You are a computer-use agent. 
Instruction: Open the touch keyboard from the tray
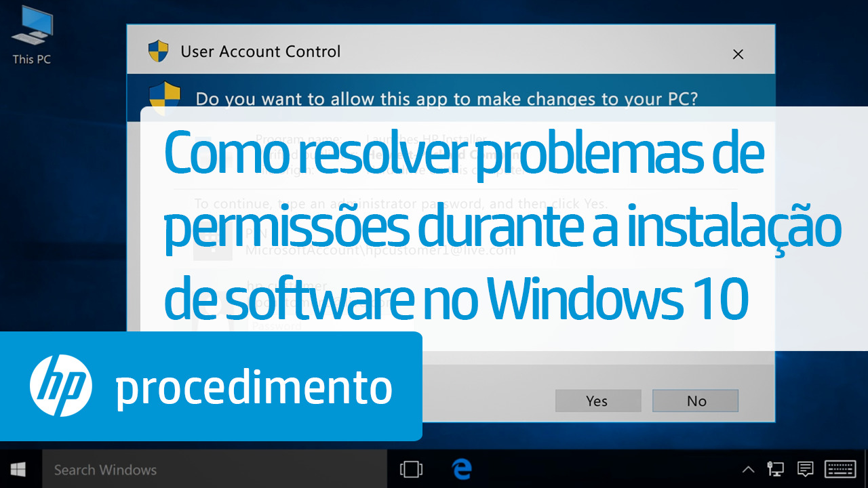[x=840, y=469]
